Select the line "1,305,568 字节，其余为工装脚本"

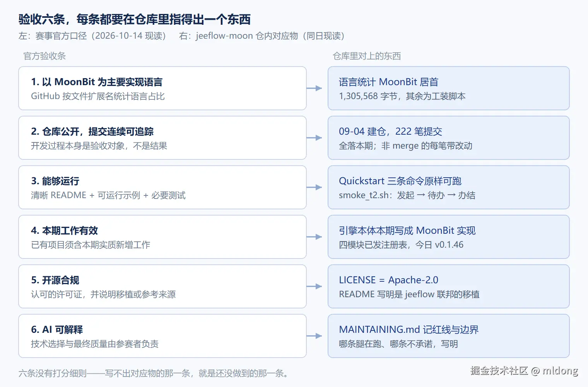coord(402,96)
